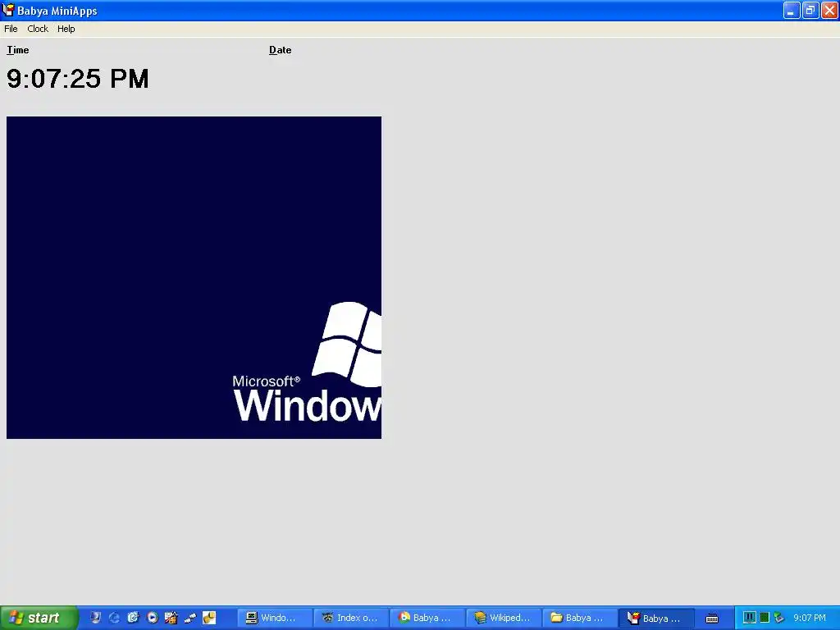This screenshot has height=630, width=840.
Task: Open the Help menu
Action: click(66, 29)
